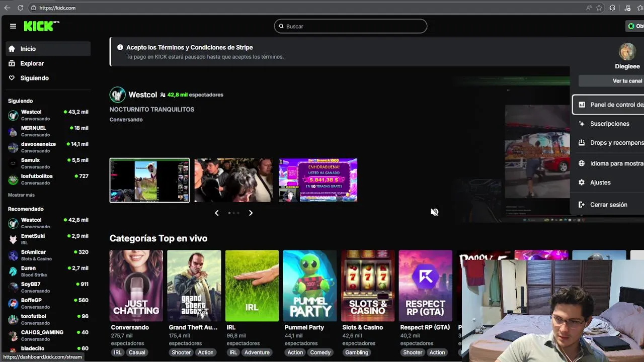Click the browser back arrow
This screenshot has width=644, height=362.
click(7, 8)
